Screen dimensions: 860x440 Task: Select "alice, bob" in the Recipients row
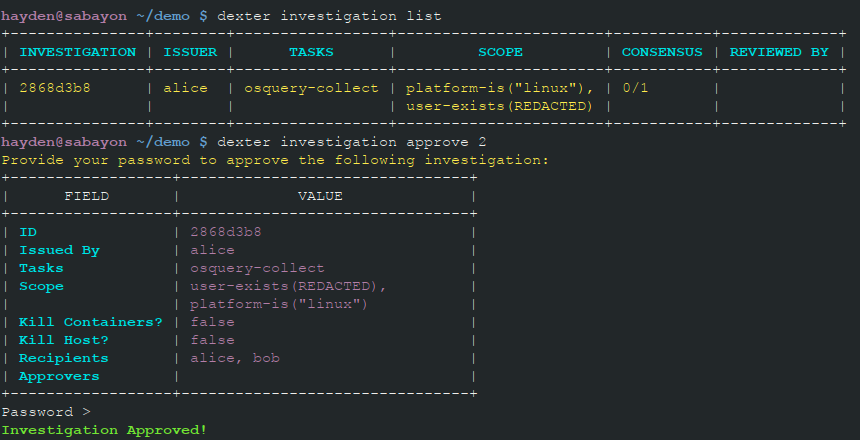tap(235, 358)
